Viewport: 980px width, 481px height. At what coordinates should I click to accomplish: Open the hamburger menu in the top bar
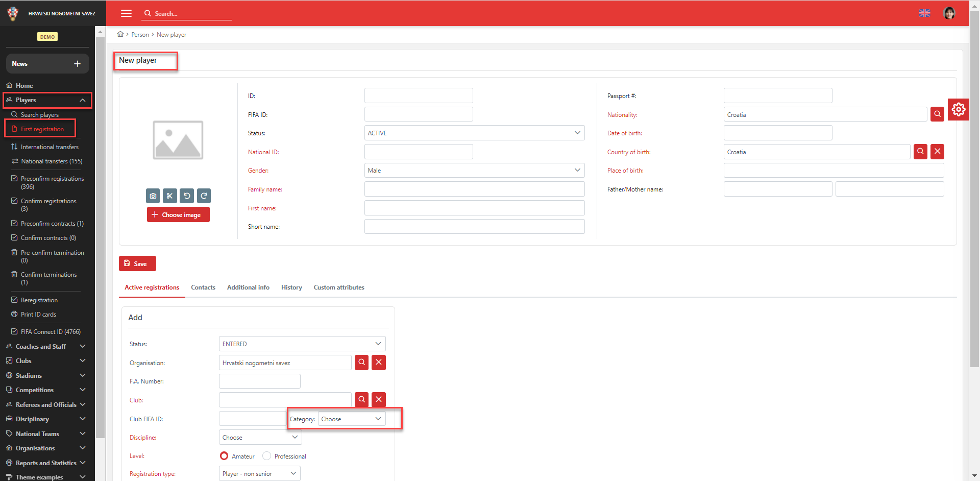126,13
